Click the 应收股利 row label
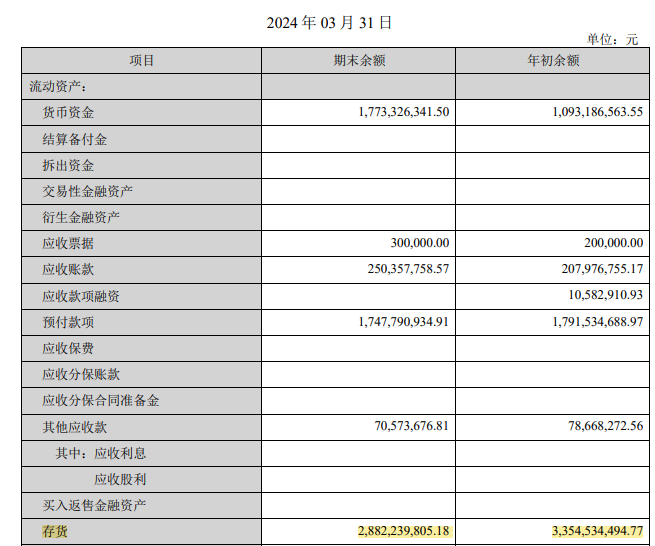Screen dimensions: 655x546 [120, 479]
